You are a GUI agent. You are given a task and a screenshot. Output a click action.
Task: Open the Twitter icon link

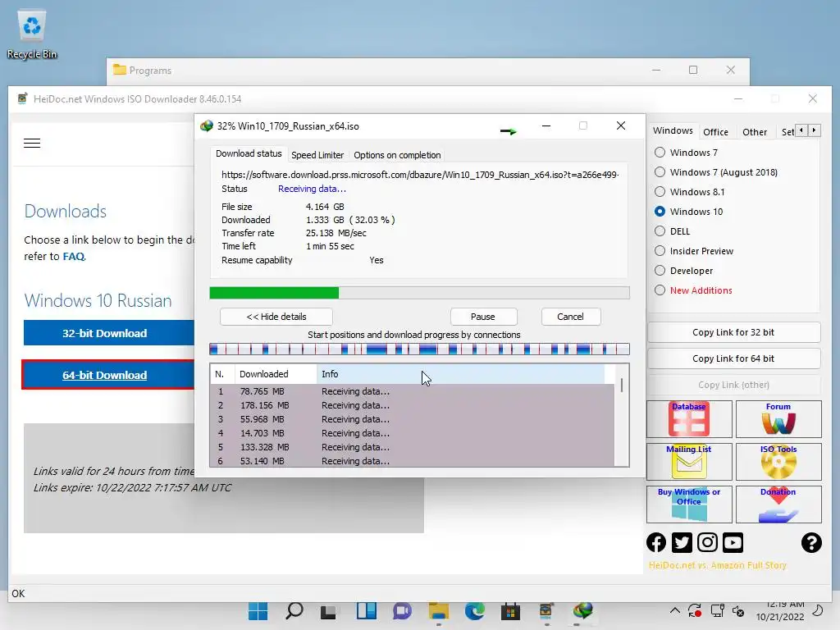coord(682,543)
